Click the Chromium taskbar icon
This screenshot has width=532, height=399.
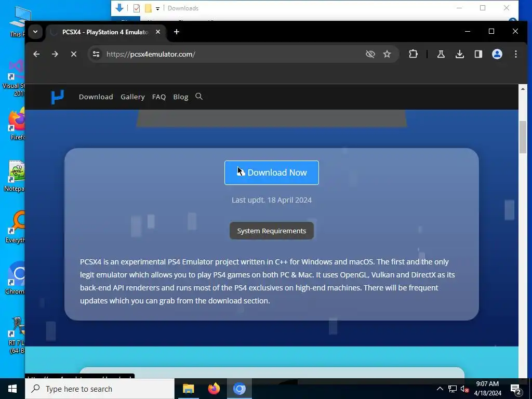pyautogui.click(x=239, y=389)
